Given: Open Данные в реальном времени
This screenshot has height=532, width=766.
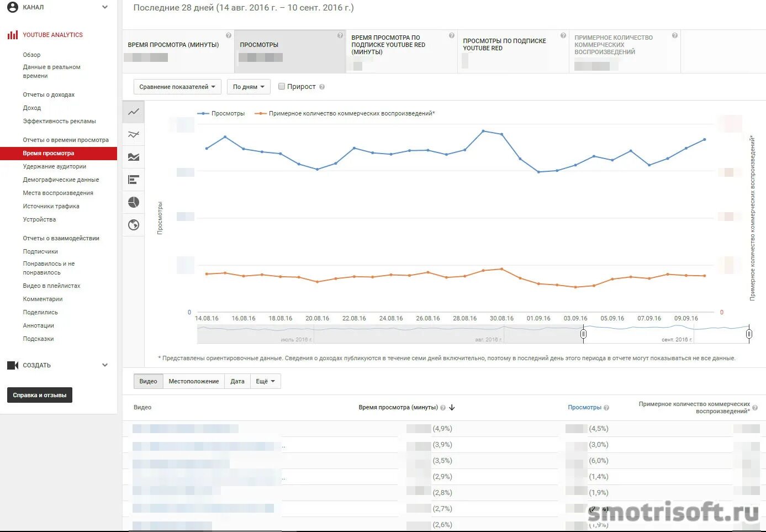Looking at the screenshot, I should coord(51,71).
